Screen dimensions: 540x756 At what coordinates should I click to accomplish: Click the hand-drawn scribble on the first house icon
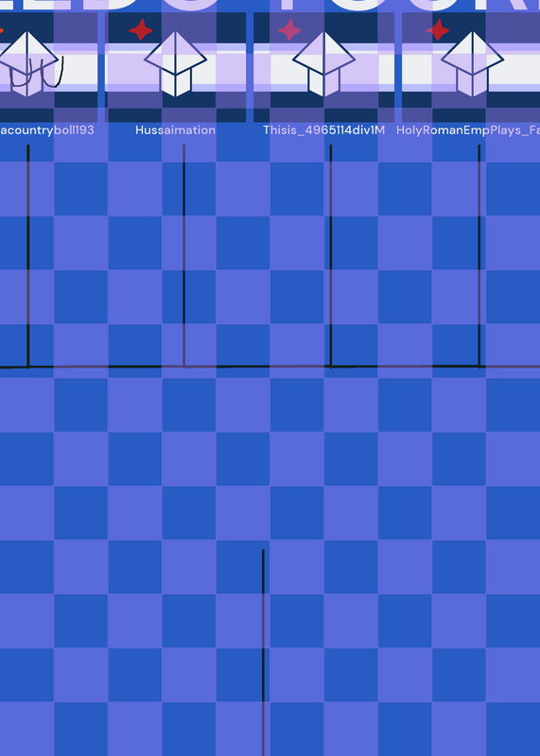click(37, 73)
